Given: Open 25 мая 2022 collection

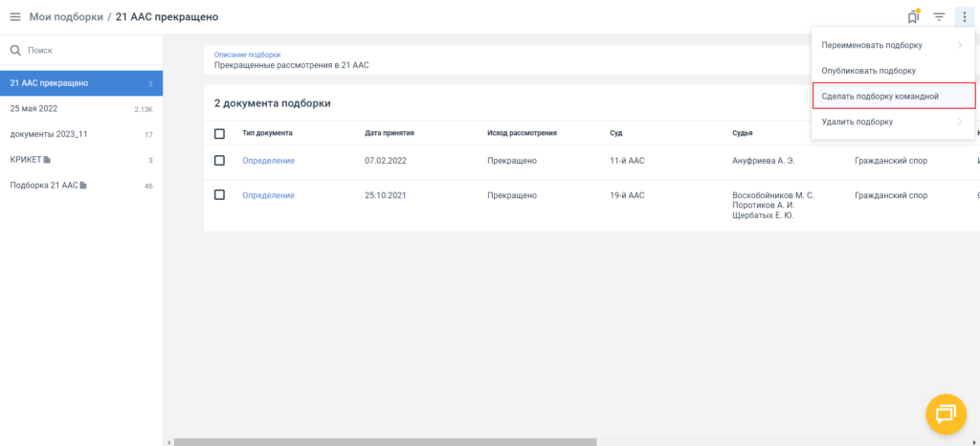Looking at the screenshot, I should coord(81,109).
